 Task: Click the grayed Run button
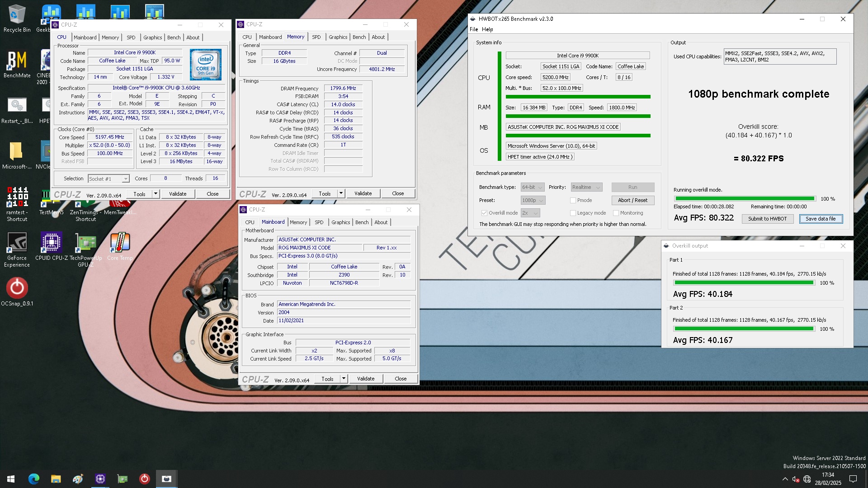pos(632,187)
